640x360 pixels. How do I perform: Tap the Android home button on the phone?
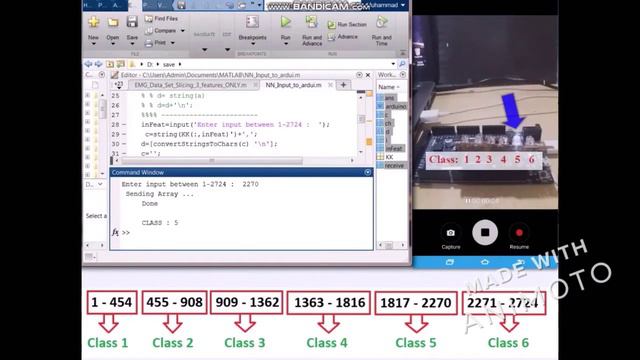click(x=485, y=262)
